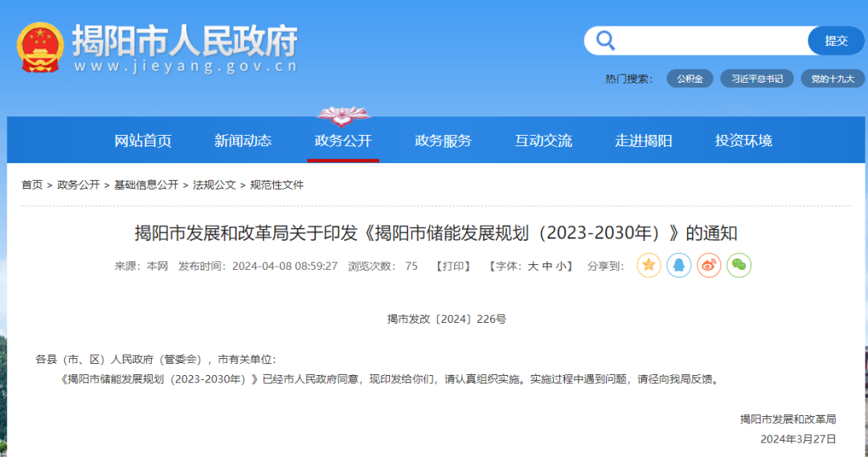Screen dimensions: 868x457
Task: Click document number 揭市发改〔2024〕226号
Action: [x=447, y=319]
